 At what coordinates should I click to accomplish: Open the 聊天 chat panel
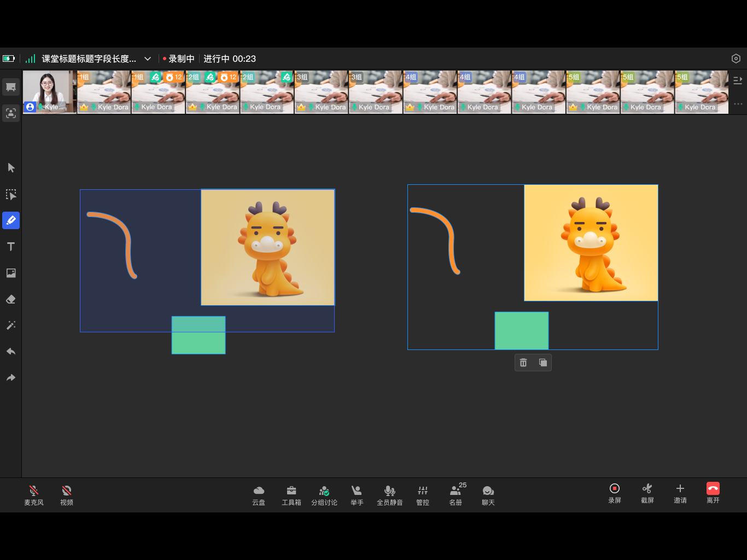488,494
